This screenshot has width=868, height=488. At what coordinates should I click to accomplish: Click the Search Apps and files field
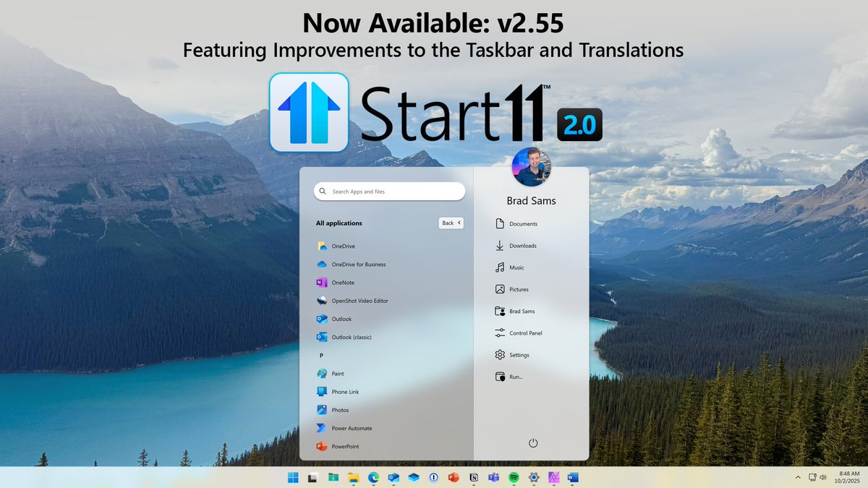(389, 191)
